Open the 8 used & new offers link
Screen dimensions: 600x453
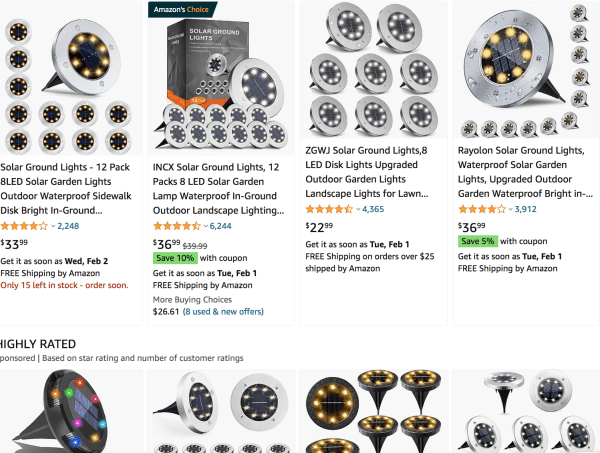click(223, 312)
